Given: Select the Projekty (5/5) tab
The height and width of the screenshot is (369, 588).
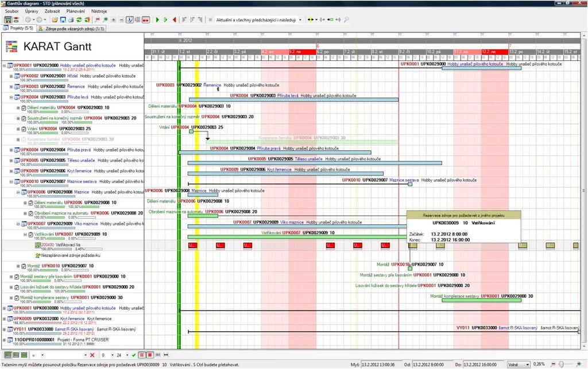Looking at the screenshot, I should [x=18, y=28].
